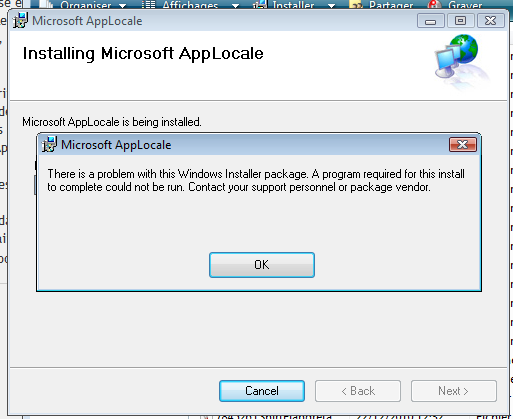This screenshot has width=513, height=419.
Task: Open the system menu via the setup window icon
Action: tap(20, 21)
